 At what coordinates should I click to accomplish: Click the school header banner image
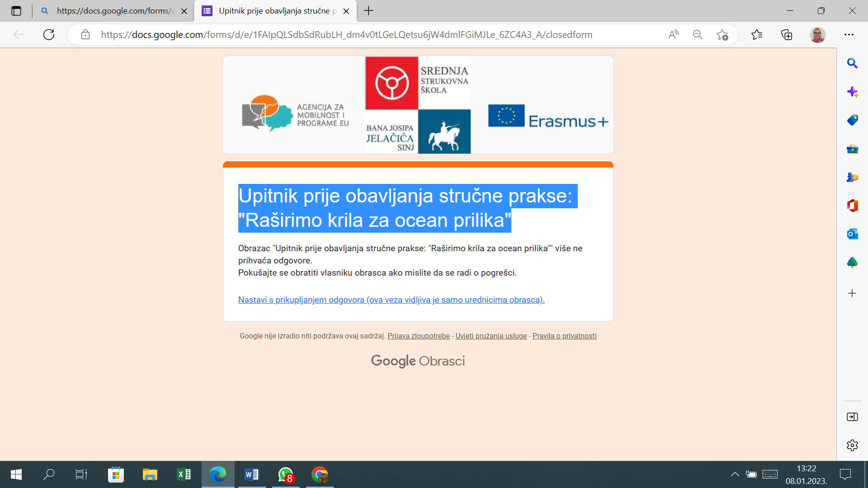(x=418, y=105)
